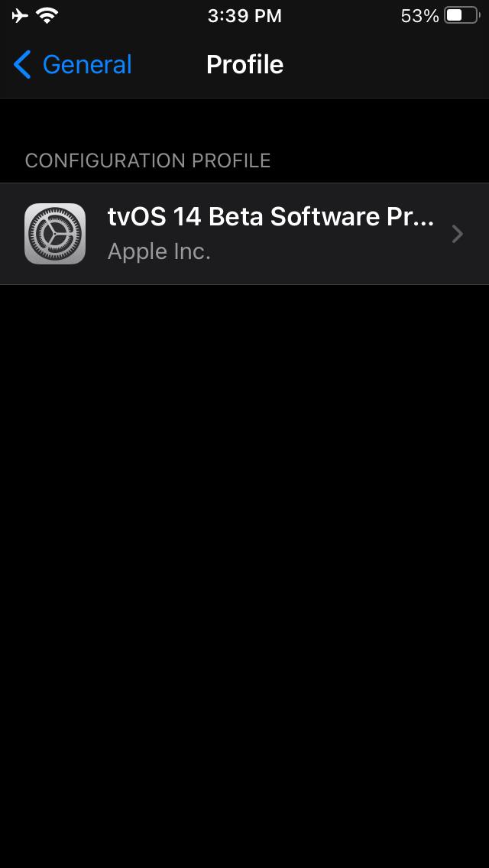Tap empty black area below profile list
Screen dimensions: 489x868
click(x=244, y=553)
